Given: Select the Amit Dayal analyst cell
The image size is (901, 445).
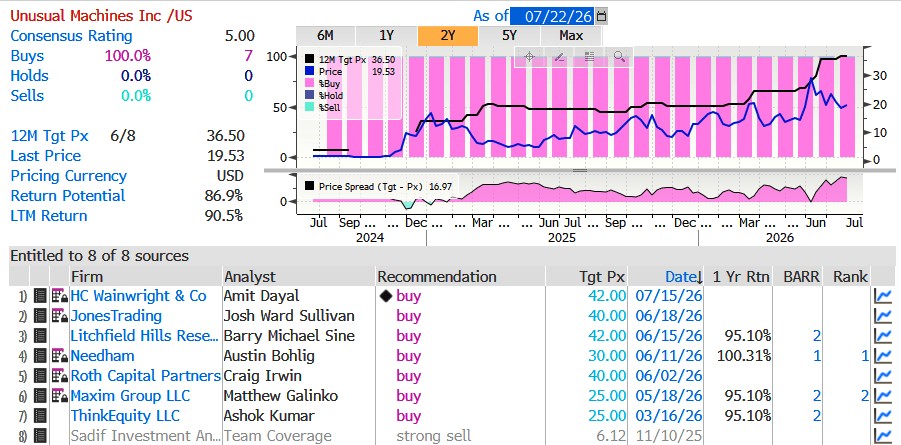Looking at the screenshot, I should (x=262, y=296).
